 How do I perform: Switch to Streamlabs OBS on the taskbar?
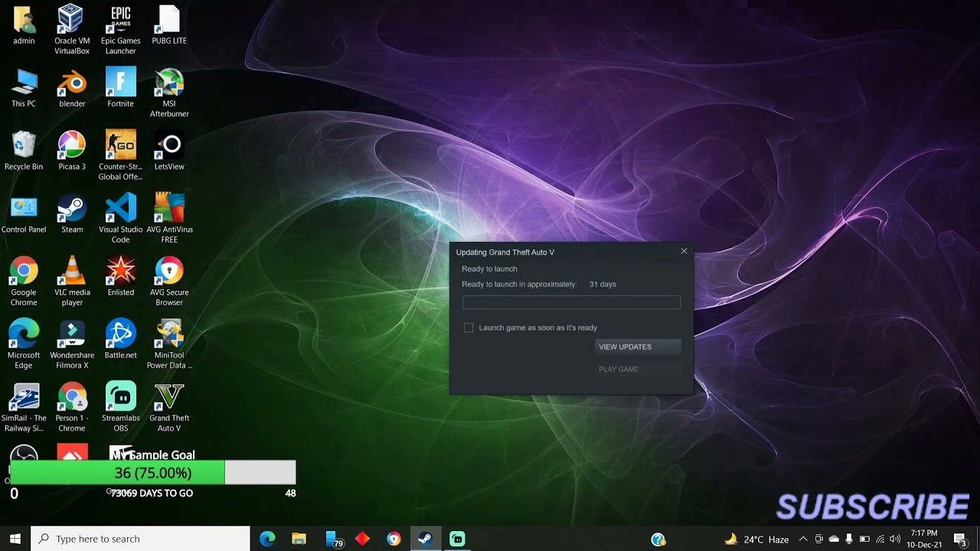coord(457,539)
